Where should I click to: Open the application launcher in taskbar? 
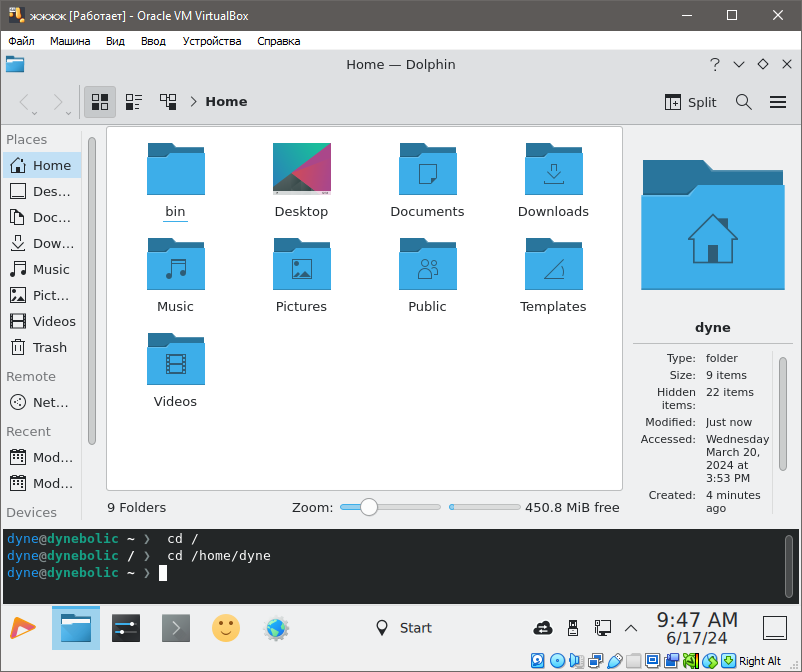[23, 628]
